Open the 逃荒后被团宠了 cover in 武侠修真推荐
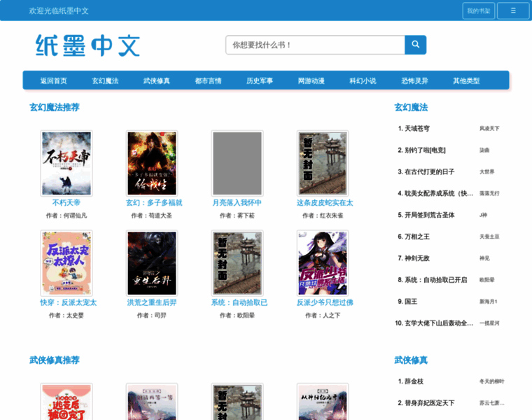The height and width of the screenshot is (420, 532). (x=66, y=402)
